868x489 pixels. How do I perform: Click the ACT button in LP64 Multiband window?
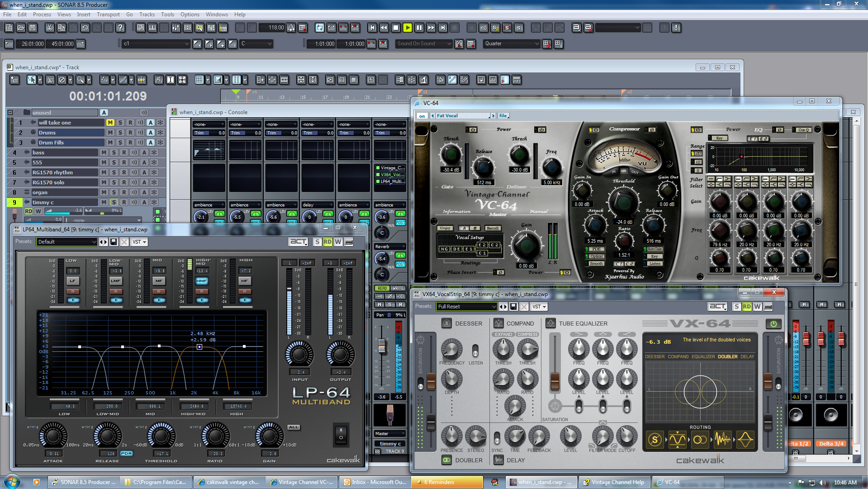pyautogui.click(x=299, y=242)
